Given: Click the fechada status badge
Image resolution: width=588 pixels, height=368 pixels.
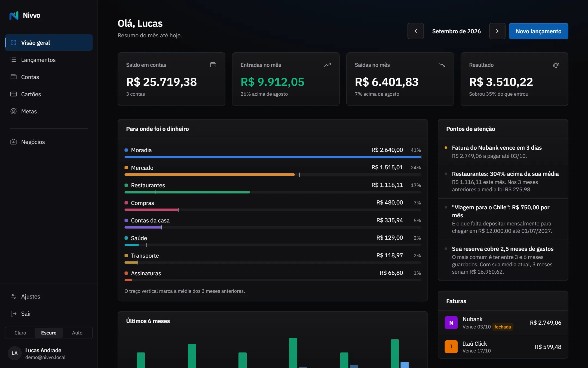Looking at the screenshot, I should [x=503, y=327].
